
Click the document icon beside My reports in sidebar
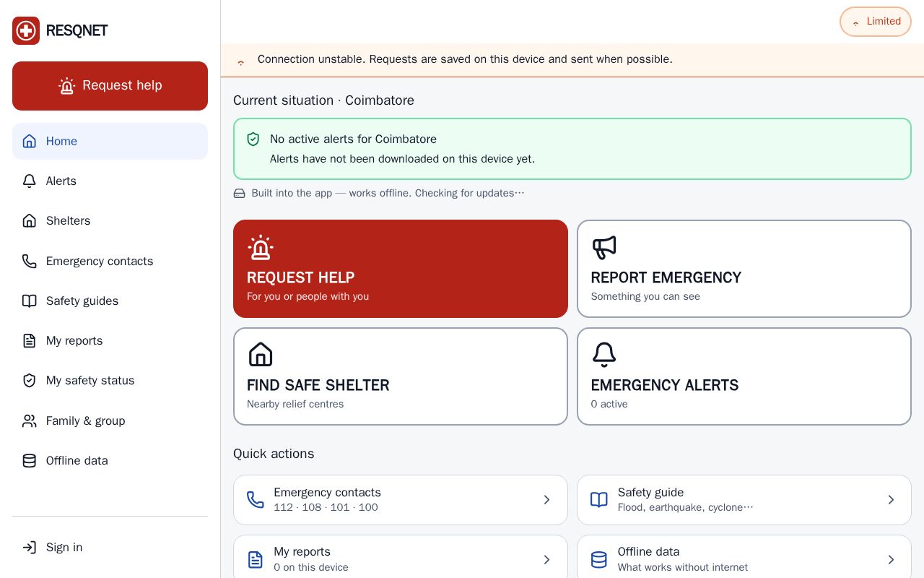[x=29, y=341]
